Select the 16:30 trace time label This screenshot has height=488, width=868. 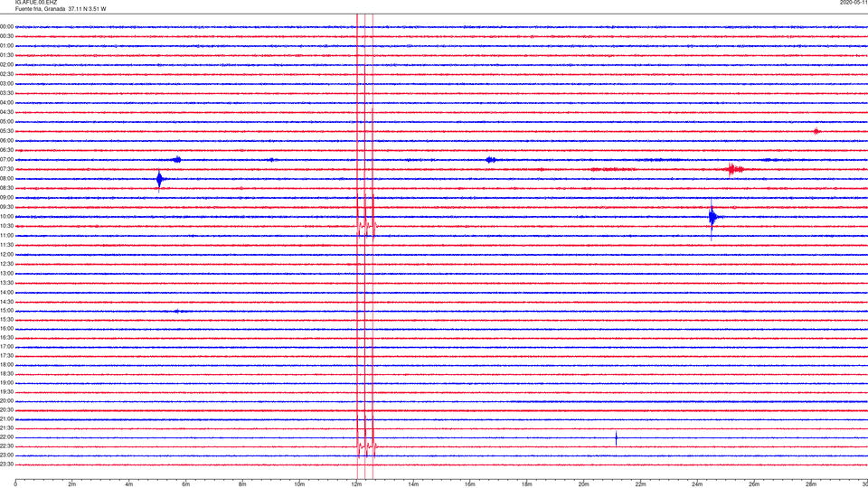point(7,337)
